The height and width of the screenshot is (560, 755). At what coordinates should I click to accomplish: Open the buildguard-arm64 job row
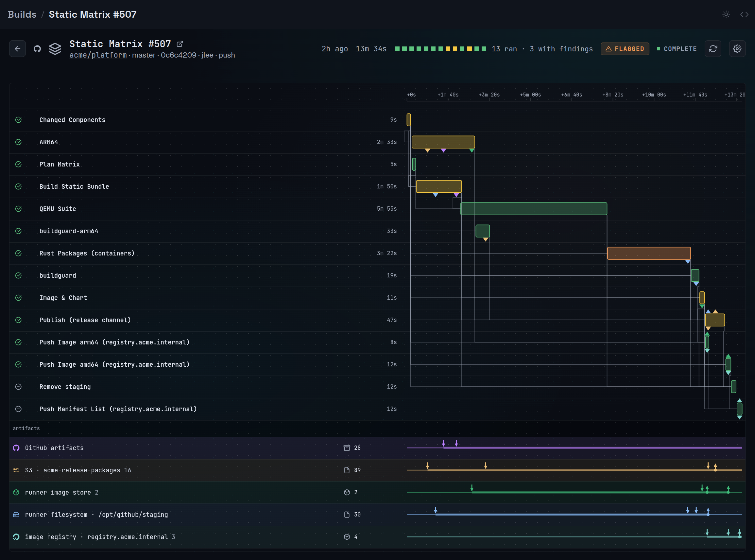click(377, 231)
